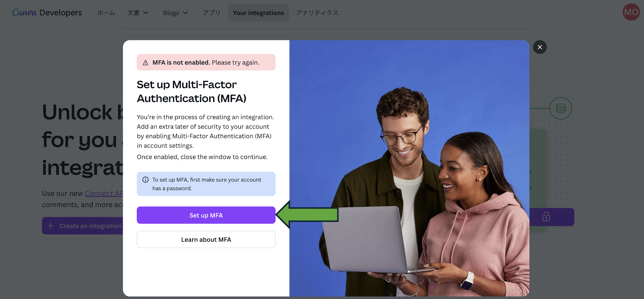Go to ホーム in navigation
This screenshot has height=299, width=644.
tap(106, 13)
